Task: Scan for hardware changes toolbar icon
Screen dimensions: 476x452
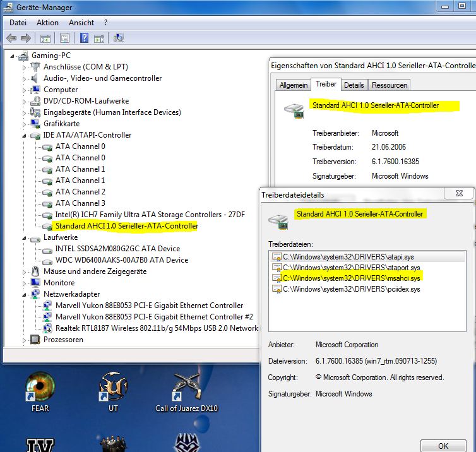Action: pos(119,38)
